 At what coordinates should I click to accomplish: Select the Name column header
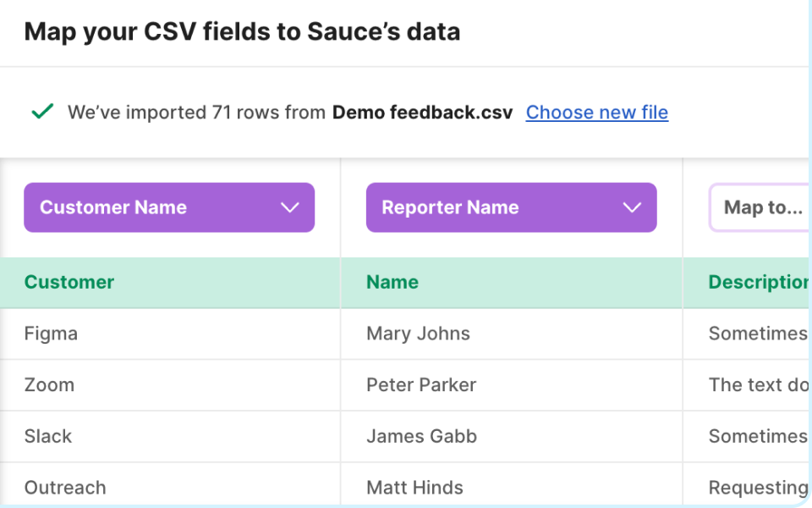click(x=392, y=282)
